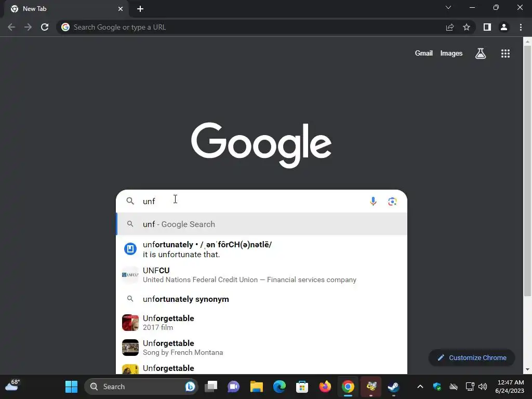Screen dimensions: 532x399
Task: Click the UNFCU logo thumbnail
Action: 130,275
